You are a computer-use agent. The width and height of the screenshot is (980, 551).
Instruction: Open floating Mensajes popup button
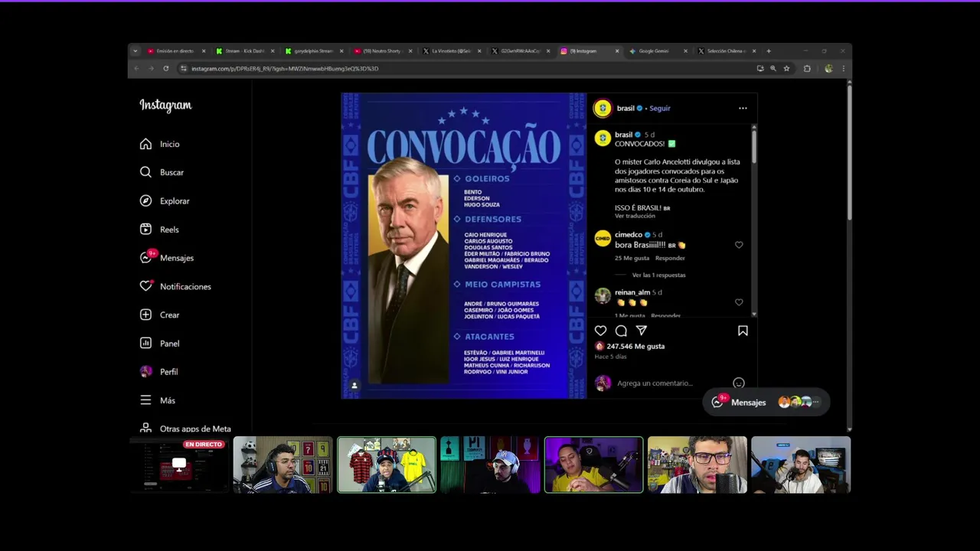click(765, 402)
